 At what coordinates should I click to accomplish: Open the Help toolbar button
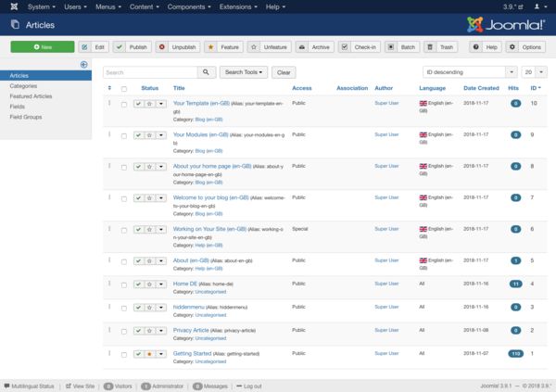486,47
